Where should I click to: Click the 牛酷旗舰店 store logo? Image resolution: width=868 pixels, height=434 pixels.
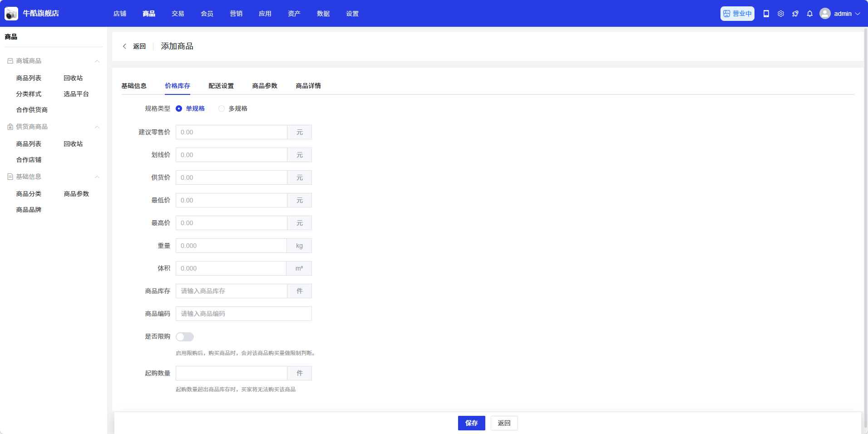(x=11, y=14)
